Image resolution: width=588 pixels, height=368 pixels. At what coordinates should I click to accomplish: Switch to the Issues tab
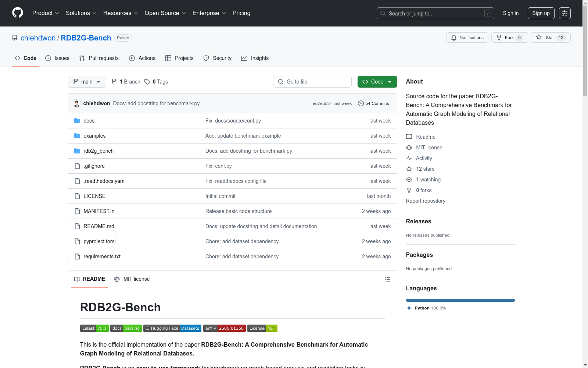tap(57, 58)
